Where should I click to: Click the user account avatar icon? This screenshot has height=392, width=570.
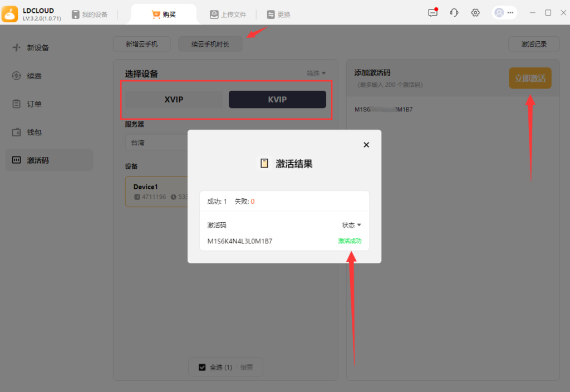click(x=499, y=13)
